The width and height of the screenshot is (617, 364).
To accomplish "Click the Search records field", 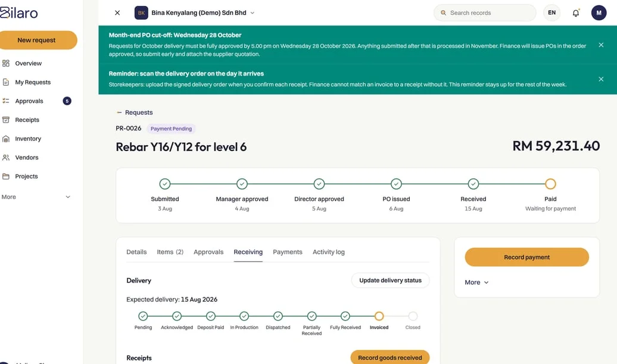I will (x=485, y=12).
